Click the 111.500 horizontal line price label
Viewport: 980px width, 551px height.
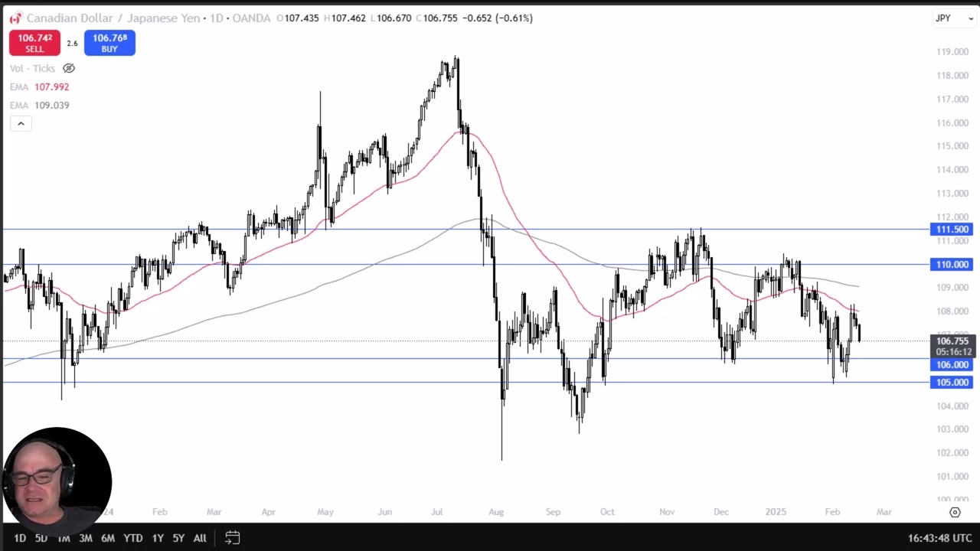(x=952, y=230)
